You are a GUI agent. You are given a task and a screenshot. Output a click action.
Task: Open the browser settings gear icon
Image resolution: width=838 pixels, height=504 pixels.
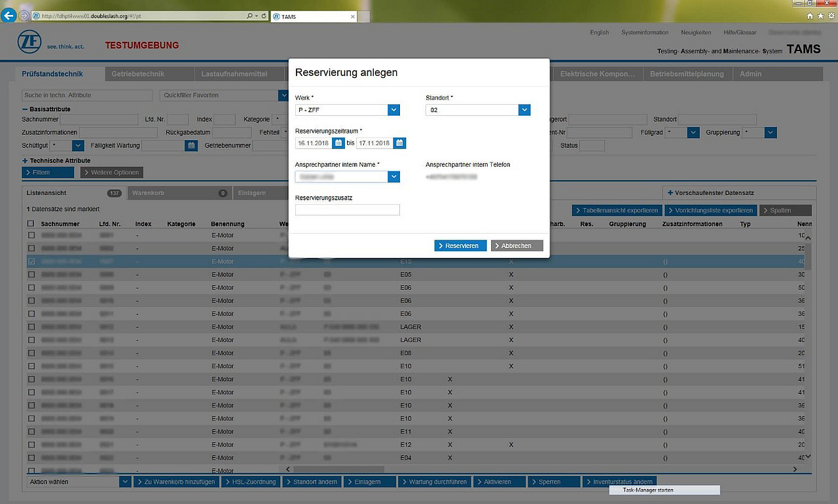[x=831, y=16]
